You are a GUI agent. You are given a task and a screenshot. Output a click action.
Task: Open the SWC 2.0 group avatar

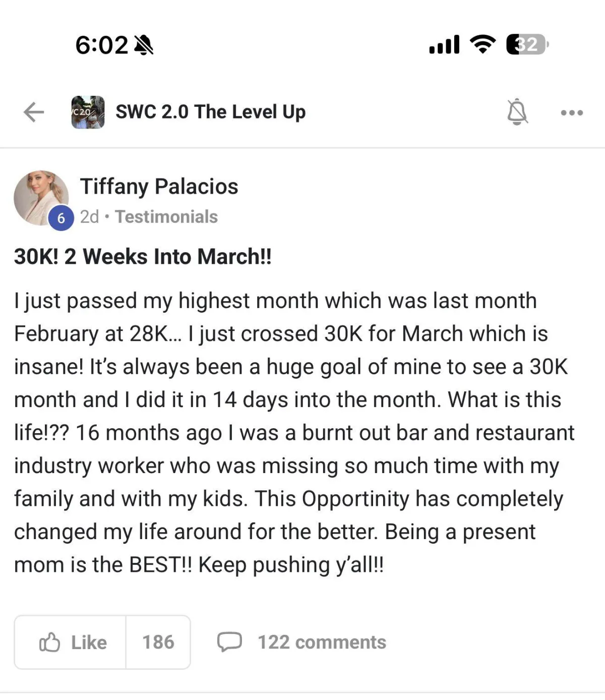(88, 112)
